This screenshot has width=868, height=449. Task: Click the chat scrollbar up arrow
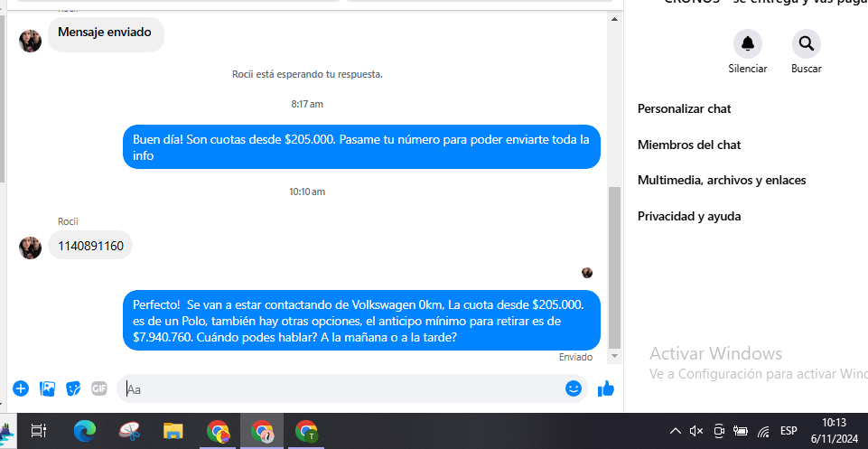(614, 19)
